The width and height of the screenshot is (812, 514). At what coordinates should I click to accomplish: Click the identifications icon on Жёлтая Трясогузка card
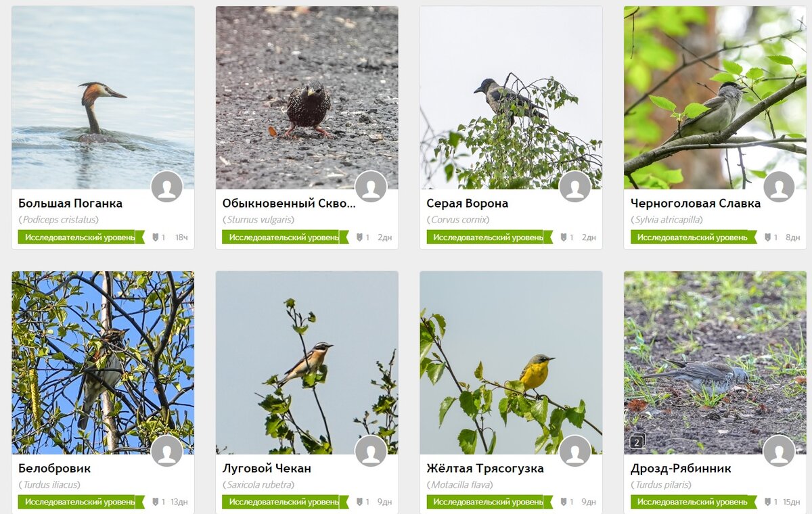[x=564, y=502]
